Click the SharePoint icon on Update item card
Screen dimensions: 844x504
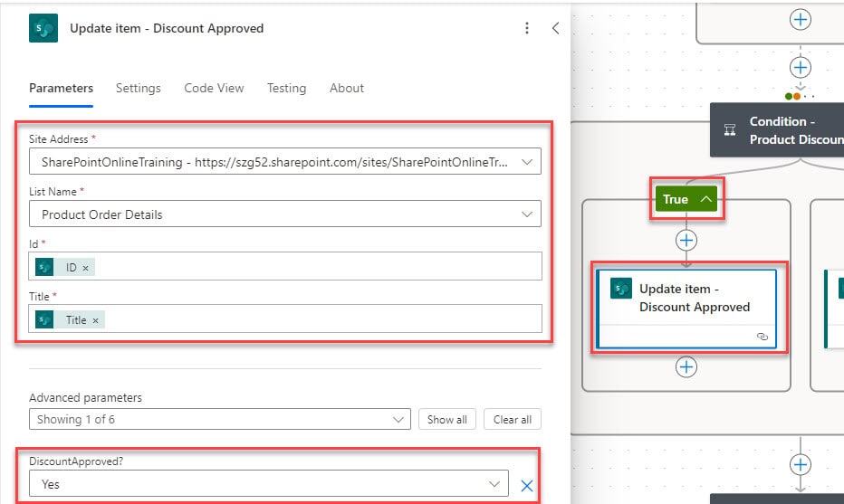point(620,289)
